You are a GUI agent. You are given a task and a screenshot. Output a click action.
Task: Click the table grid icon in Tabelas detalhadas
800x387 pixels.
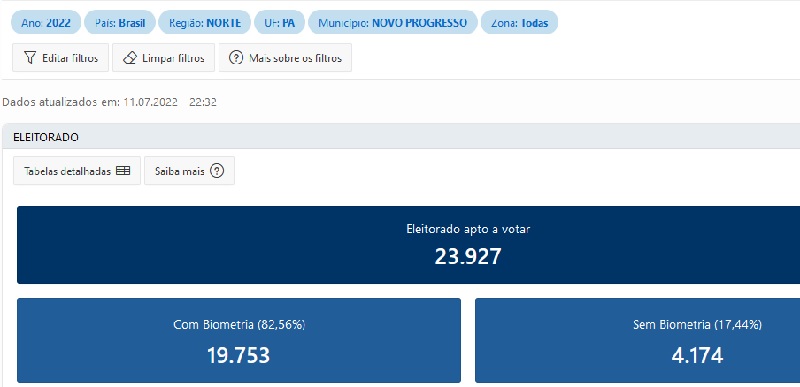point(123,171)
